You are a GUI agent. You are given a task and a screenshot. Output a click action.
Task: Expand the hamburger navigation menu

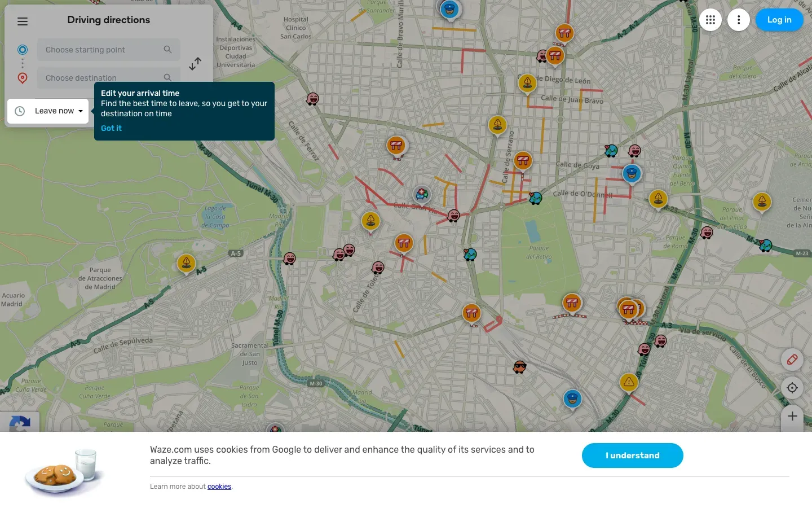pos(23,21)
